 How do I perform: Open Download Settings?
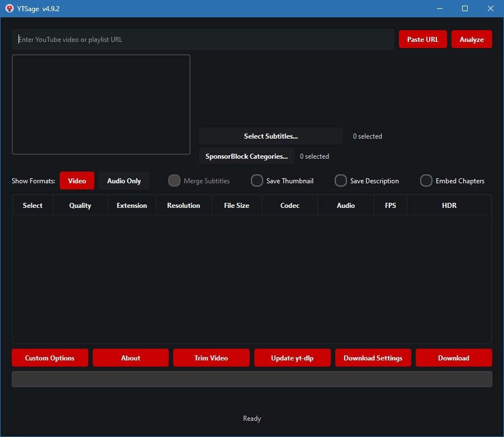point(373,358)
